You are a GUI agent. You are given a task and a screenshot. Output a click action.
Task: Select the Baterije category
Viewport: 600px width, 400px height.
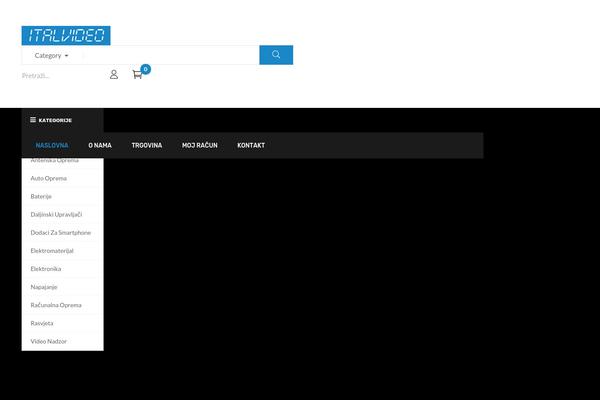click(41, 196)
